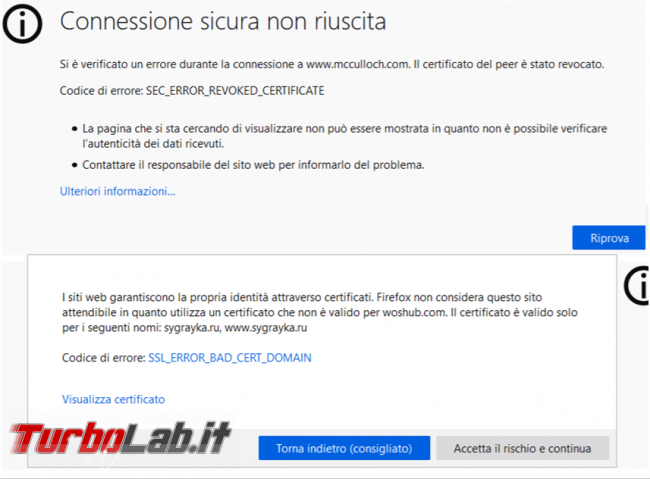Click the SEC_ERROR_REVOKED_CERTIFICATE error code text

pos(235,90)
